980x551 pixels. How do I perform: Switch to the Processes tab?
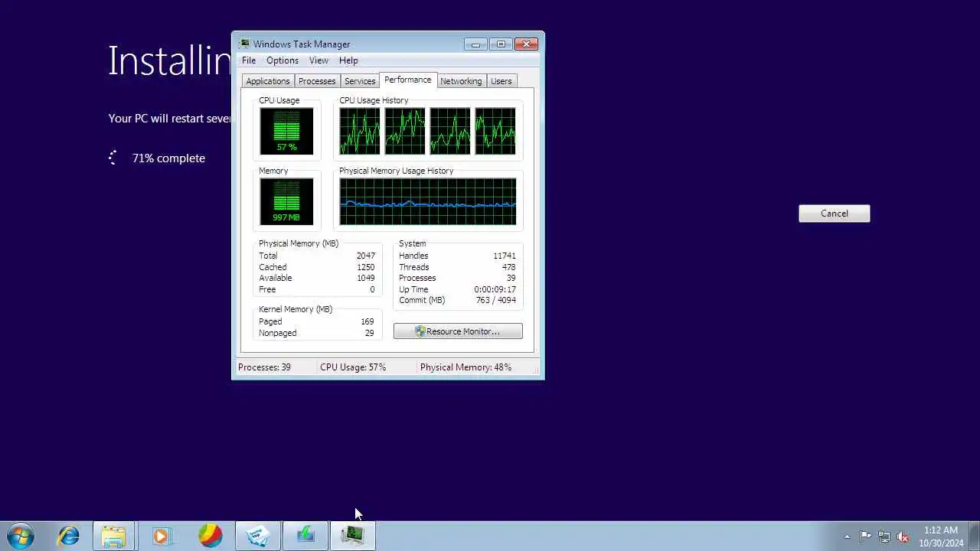coord(317,81)
